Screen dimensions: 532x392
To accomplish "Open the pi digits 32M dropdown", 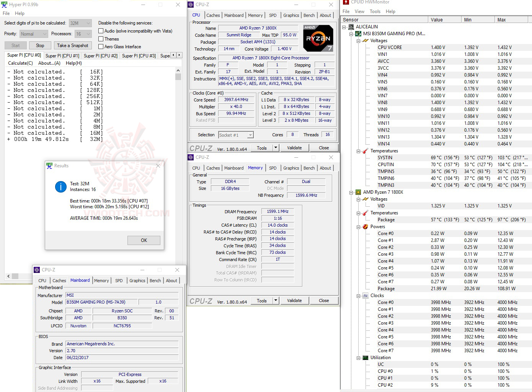I will [x=80, y=23].
